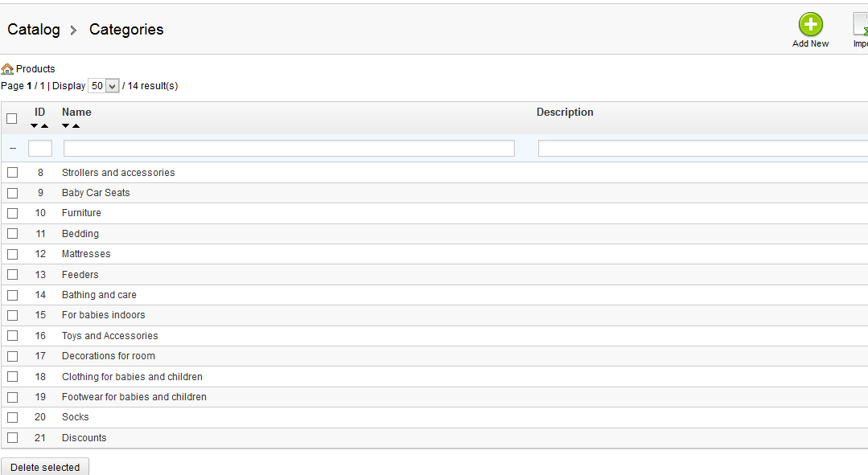This screenshot has height=475, width=868.
Task: Tick the checkbox for Strollers and accessories
Action: coord(12,173)
